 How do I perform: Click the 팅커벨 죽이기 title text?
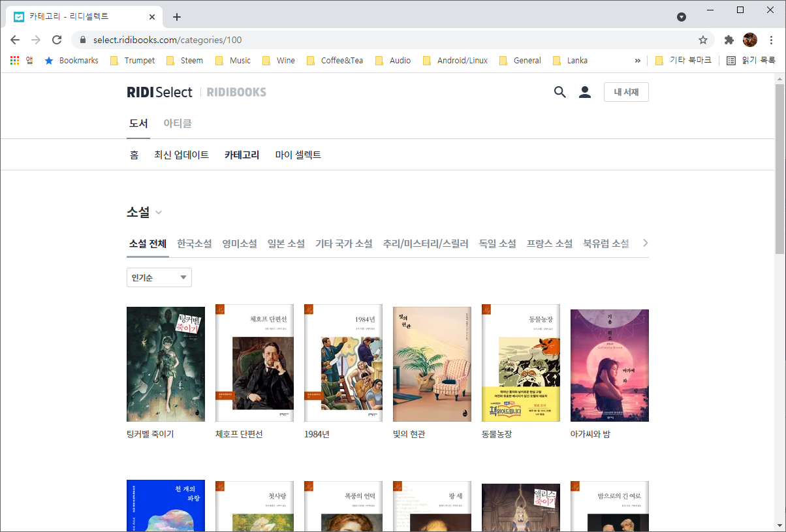[x=150, y=434]
